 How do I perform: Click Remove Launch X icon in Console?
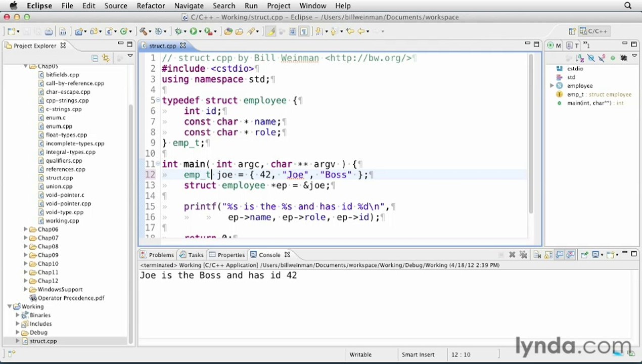(512, 254)
